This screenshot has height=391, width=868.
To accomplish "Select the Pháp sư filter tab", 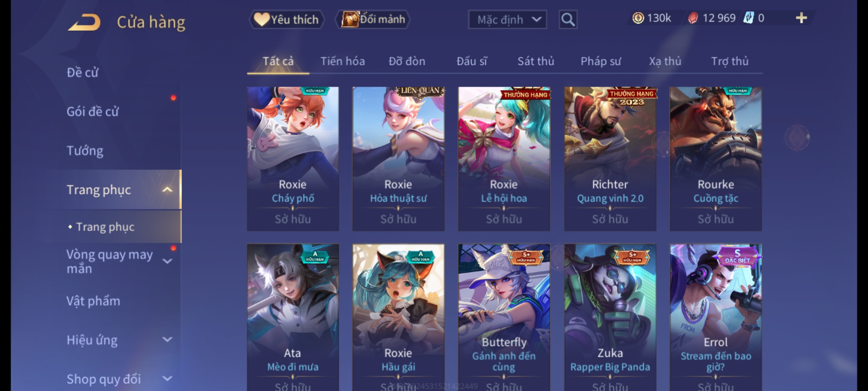I will tap(600, 61).
